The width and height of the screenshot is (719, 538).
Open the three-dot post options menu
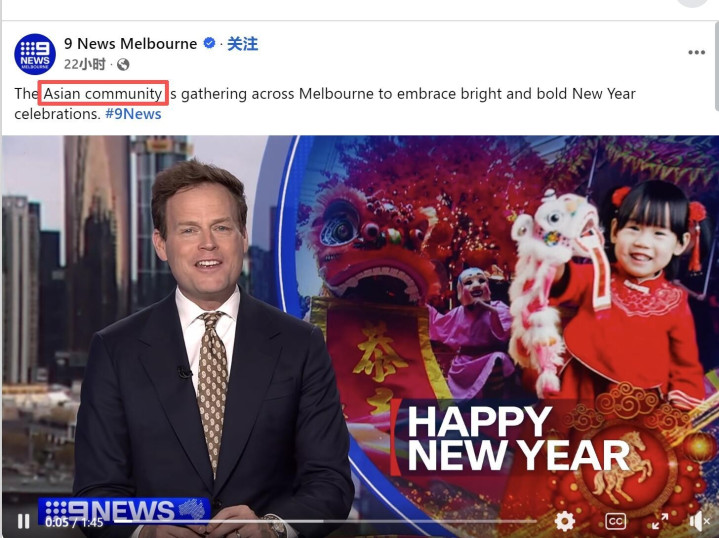[696, 52]
